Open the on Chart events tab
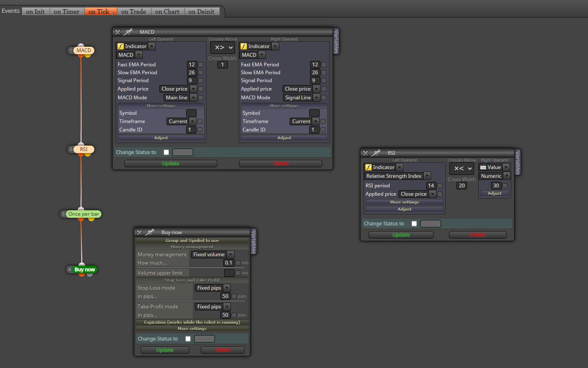This screenshot has width=588, height=368. point(167,12)
